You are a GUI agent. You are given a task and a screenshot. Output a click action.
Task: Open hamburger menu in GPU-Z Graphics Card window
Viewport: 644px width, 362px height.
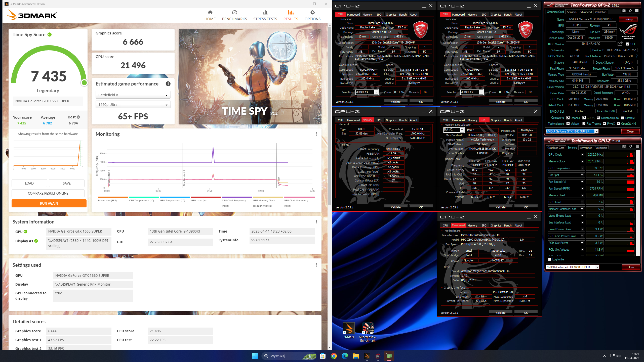pyautogui.click(x=637, y=11)
